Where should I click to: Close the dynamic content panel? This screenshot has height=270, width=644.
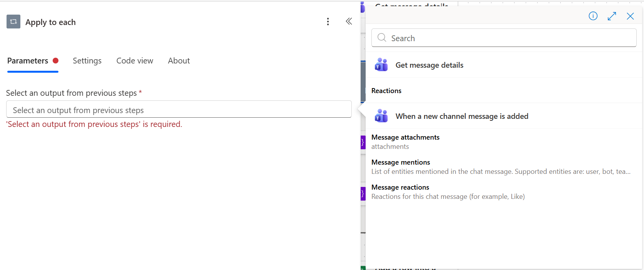[630, 16]
